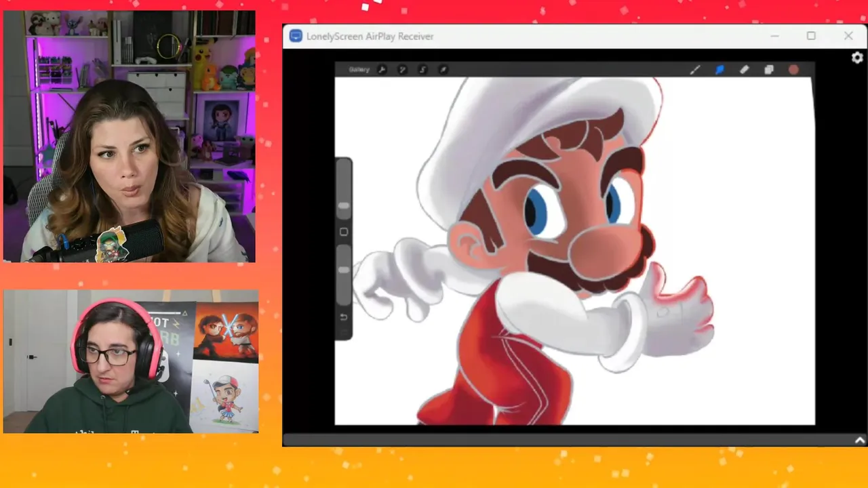868x488 pixels.
Task: Open the Layers panel
Action: coord(769,70)
